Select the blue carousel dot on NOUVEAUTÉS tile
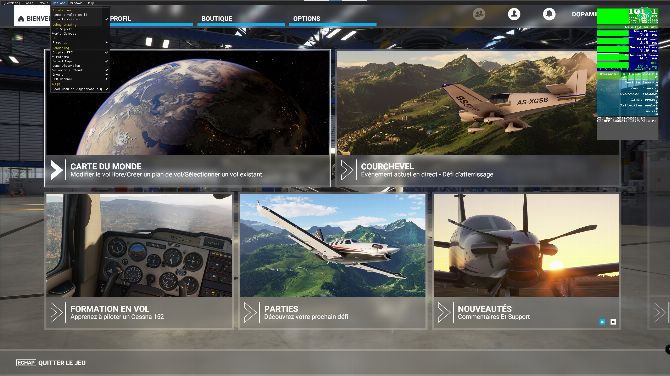Screen dimensions: 670x376 point(602,322)
